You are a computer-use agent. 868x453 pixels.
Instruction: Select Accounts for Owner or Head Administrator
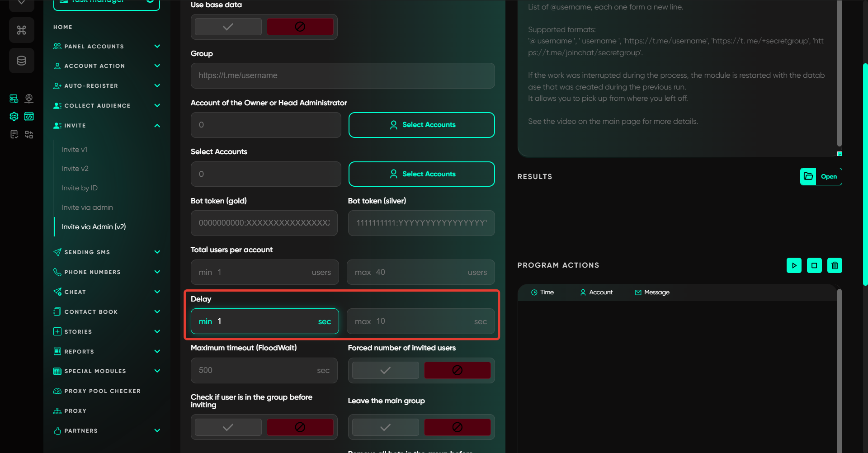(x=421, y=125)
